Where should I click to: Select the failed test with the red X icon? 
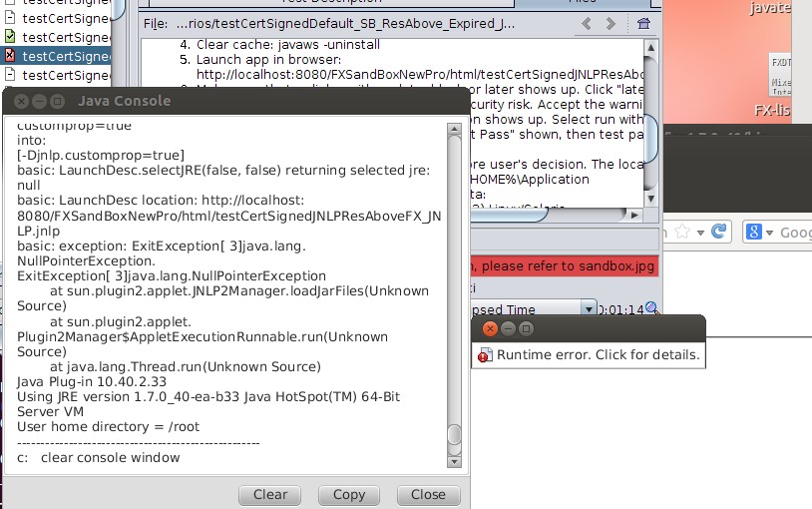tap(9, 56)
